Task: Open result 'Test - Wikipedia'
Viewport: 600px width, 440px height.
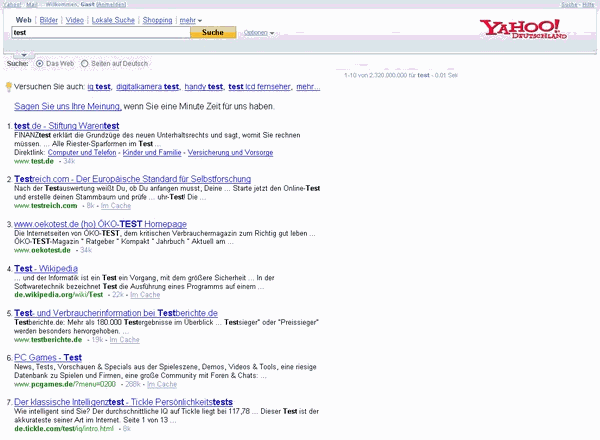Action: point(46,269)
